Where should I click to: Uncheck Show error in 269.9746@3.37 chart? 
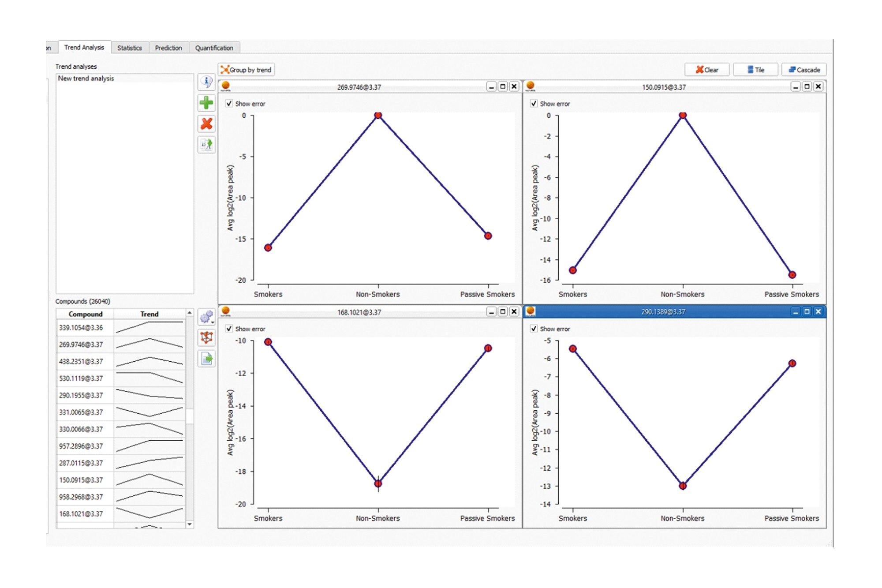coord(229,104)
